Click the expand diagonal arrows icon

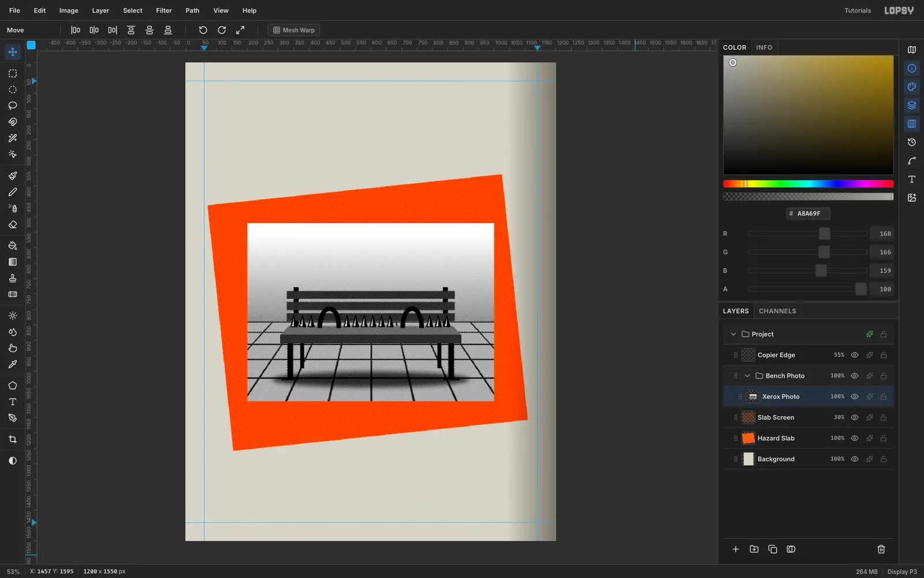(x=240, y=30)
